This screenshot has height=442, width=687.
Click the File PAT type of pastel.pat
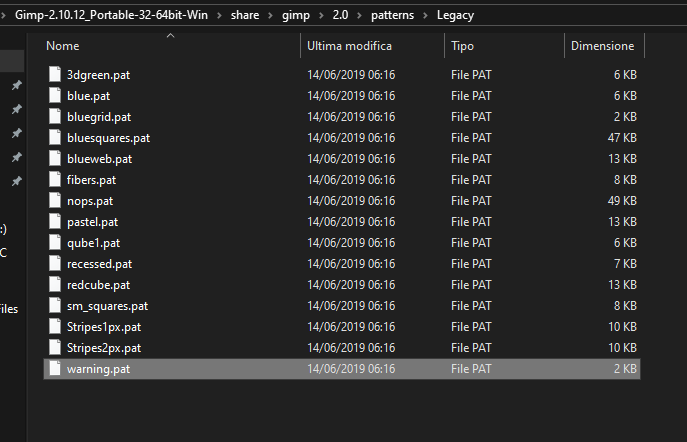coord(471,222)
